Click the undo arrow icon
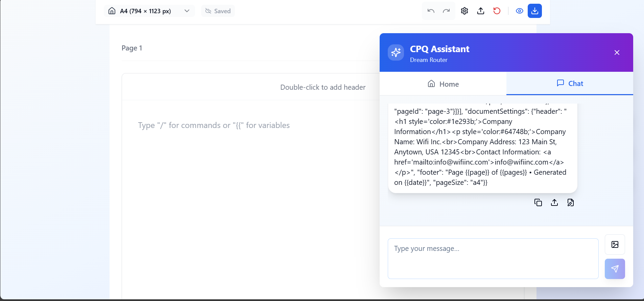This screenshot has width=644, height=301. tap(431, 11)
